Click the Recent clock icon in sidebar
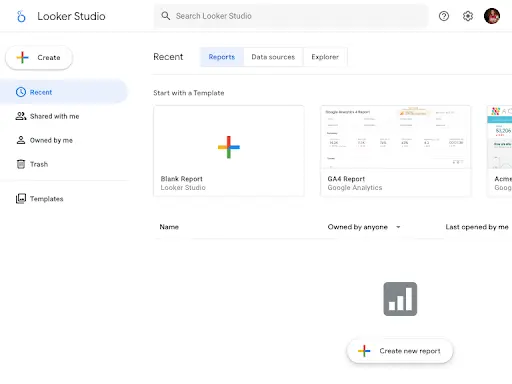 (21, 92)
